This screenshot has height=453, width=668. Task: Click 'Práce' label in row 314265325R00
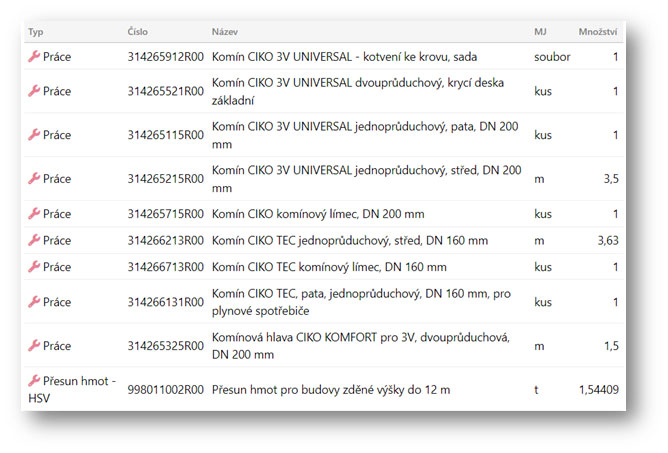click(x=57, y=346)
